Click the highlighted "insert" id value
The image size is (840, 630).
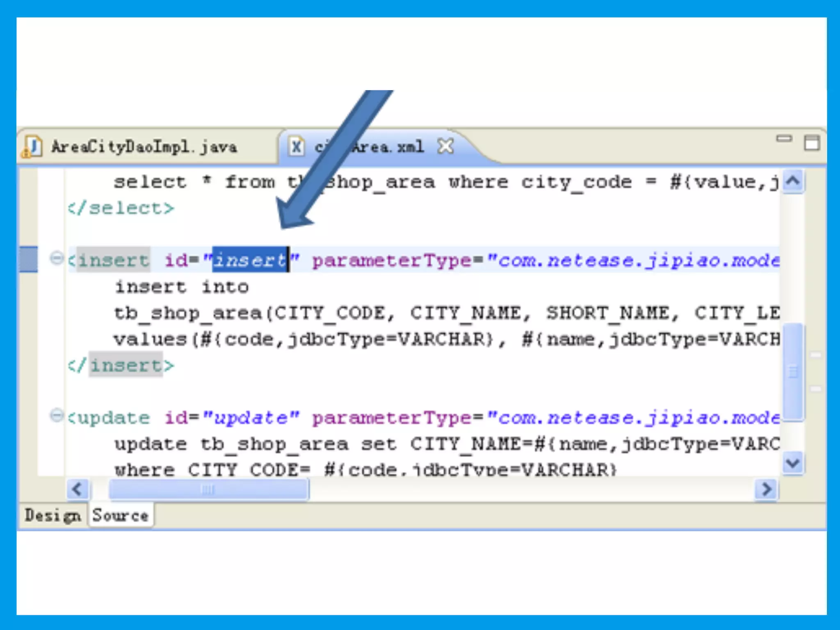pyautogui.click(x=250, y=260)
